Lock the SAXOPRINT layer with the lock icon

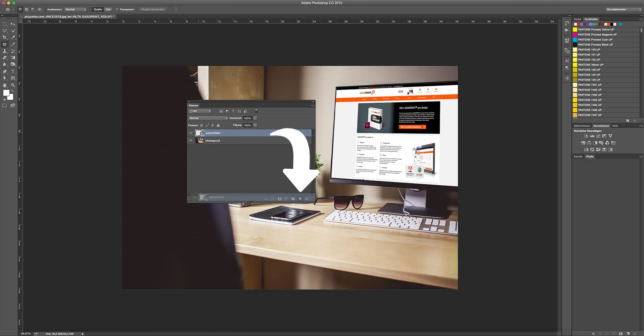[x=218, y=125]
